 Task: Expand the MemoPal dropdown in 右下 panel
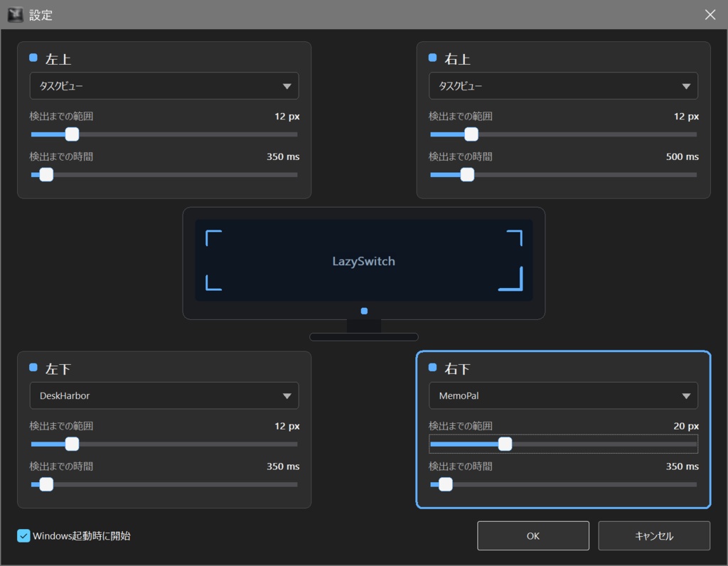(x=563, y=395)
